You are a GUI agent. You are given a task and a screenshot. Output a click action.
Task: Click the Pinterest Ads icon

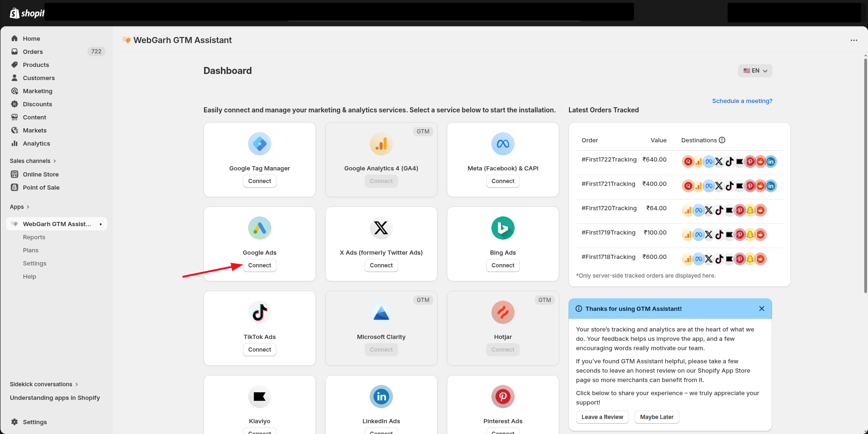point(503,397)
